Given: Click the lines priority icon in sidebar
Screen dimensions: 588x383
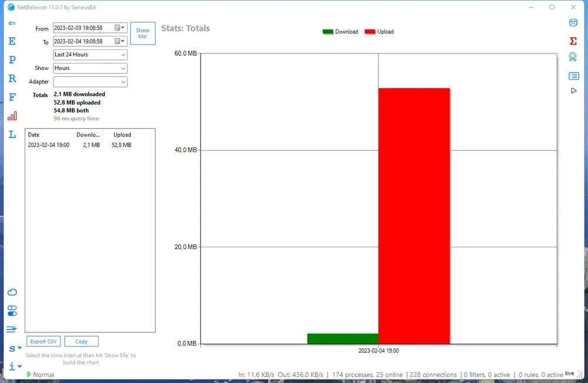Looking at the screenshot, I should pyautogui.click(x=12, y=330).
